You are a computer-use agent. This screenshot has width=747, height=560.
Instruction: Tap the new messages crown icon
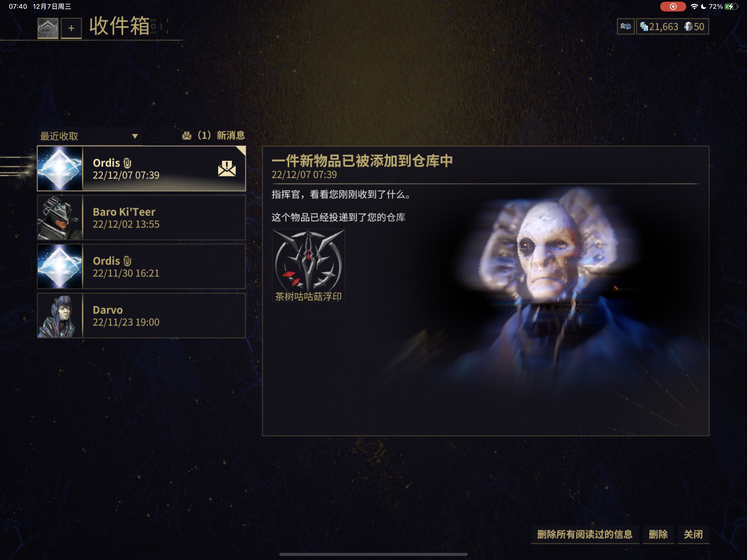[186, 135]
